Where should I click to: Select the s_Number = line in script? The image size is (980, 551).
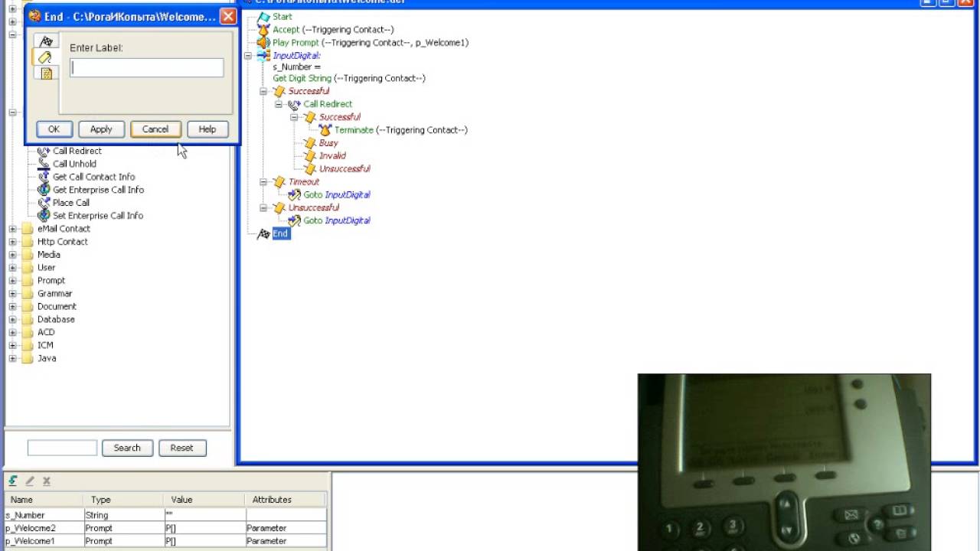pyautogui.click(x=296, y=67)
